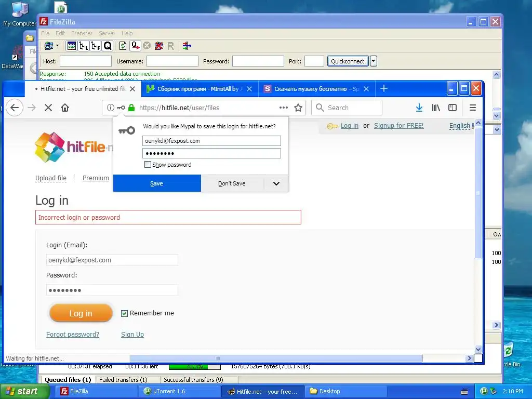This screenshot has width=532, height=399.
Task: Open browser downloads arrow
Action: pyautogui.click(x=419, y=108)
